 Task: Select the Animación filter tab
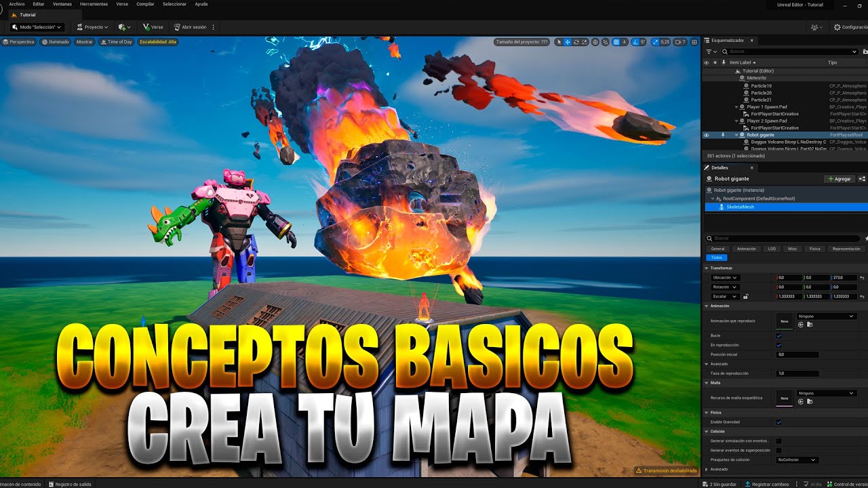746,249
